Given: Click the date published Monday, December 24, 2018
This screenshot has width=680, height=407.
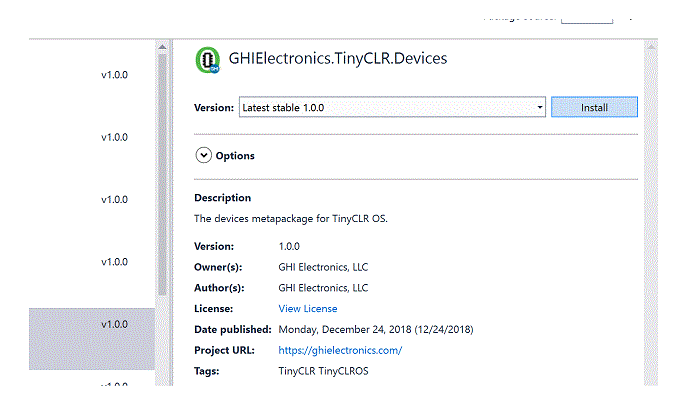Looking at the screenshot, I should click(376, 329).
